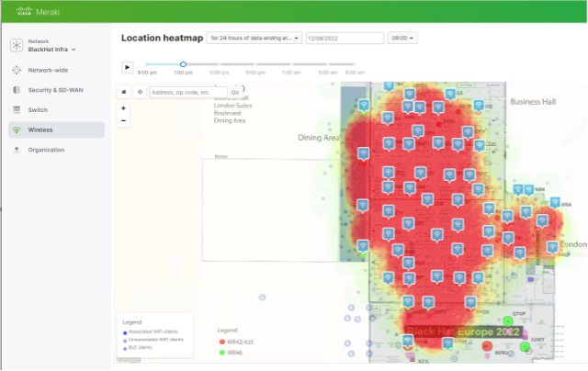The image size is (588, 371).
Task: Open the Network-wide menu
Action: pyautogui.click(x=46, y=70)
